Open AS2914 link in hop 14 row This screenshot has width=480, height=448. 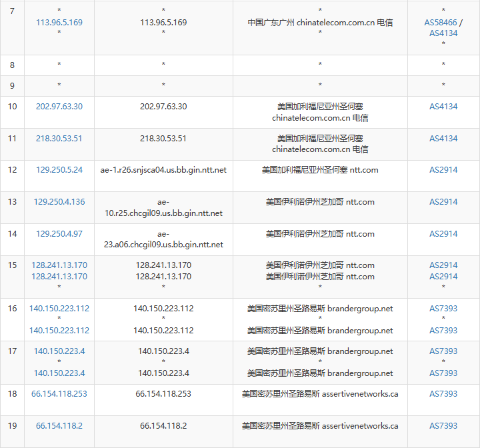tap(443, 233)
